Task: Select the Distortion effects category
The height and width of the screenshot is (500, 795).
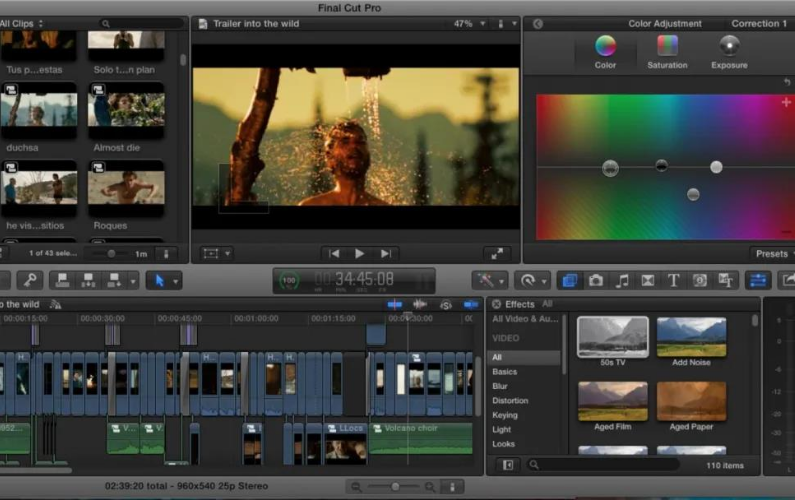Action: pyautogui.click(x=508, y=400)
